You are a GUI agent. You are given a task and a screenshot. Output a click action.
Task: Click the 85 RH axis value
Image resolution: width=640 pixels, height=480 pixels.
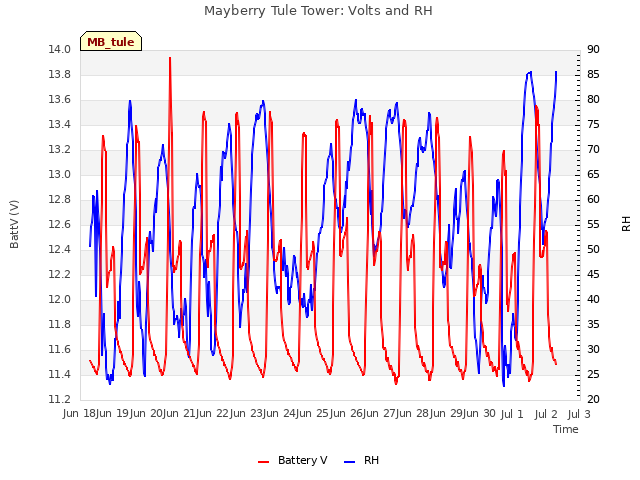(593, 74)
